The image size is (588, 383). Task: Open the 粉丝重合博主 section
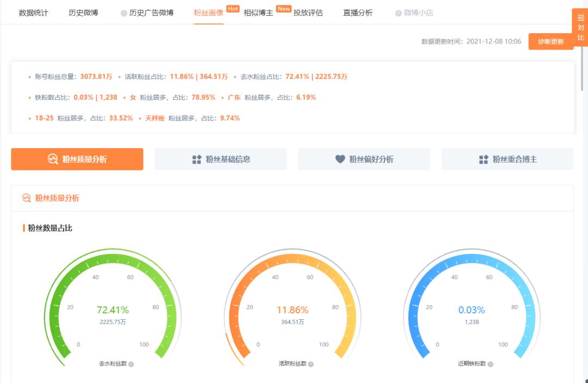coord(506,159)
